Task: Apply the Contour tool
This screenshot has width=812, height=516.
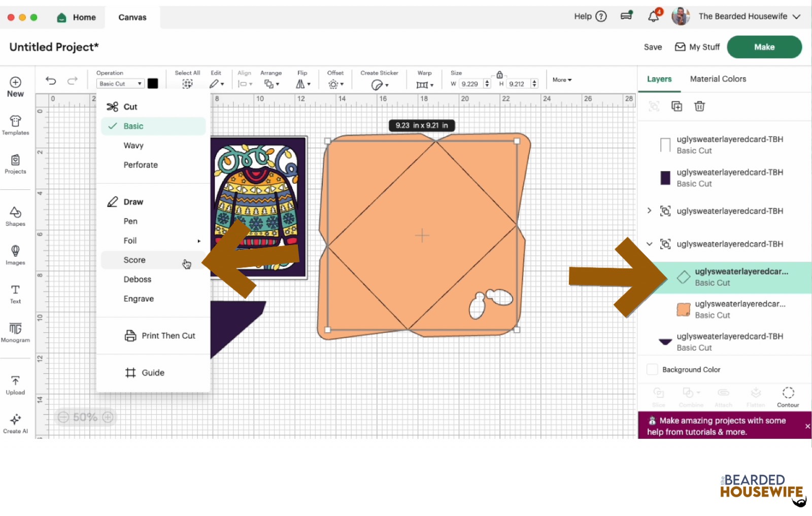Action: coord(788,396)
